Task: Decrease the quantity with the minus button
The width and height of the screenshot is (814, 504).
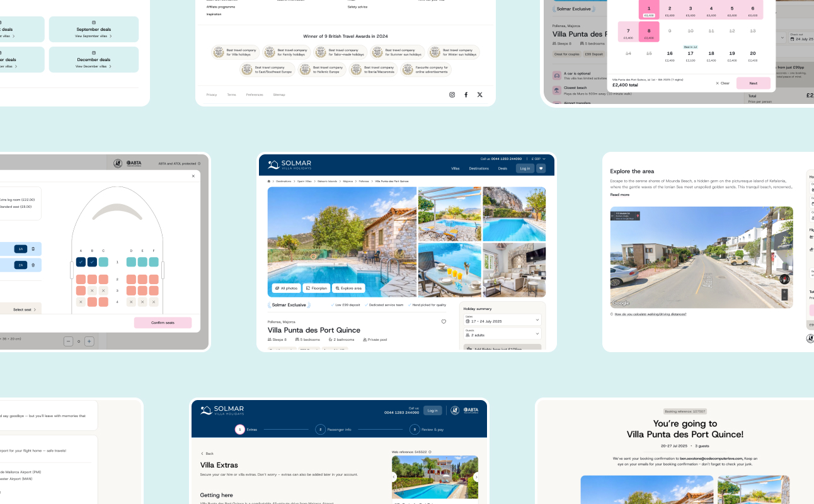Action: tap(69, 341)
